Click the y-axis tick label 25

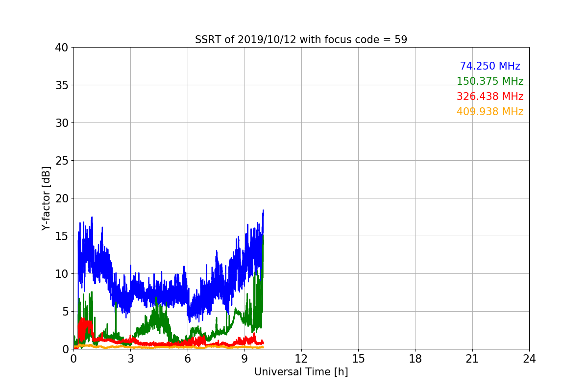(61, 161)
